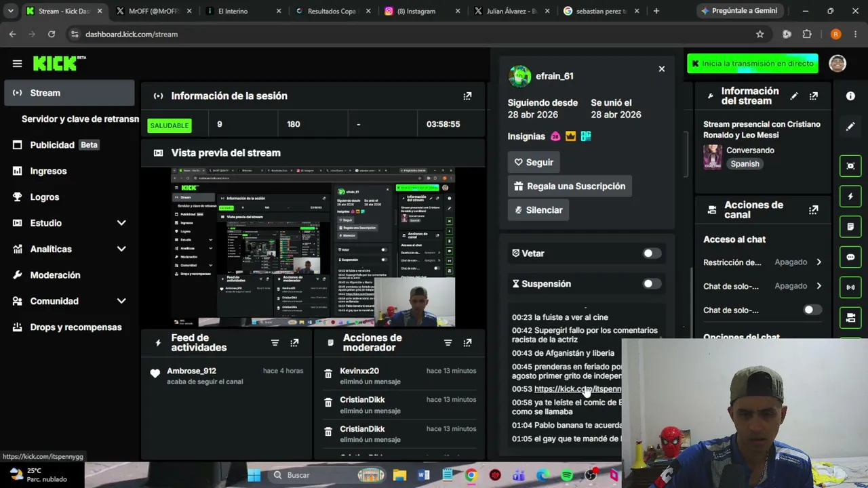This screenshot has width=868, height=488.
Task: Open Logros in the sidebar
Action: pyautogui.click(x=69, y=197)
